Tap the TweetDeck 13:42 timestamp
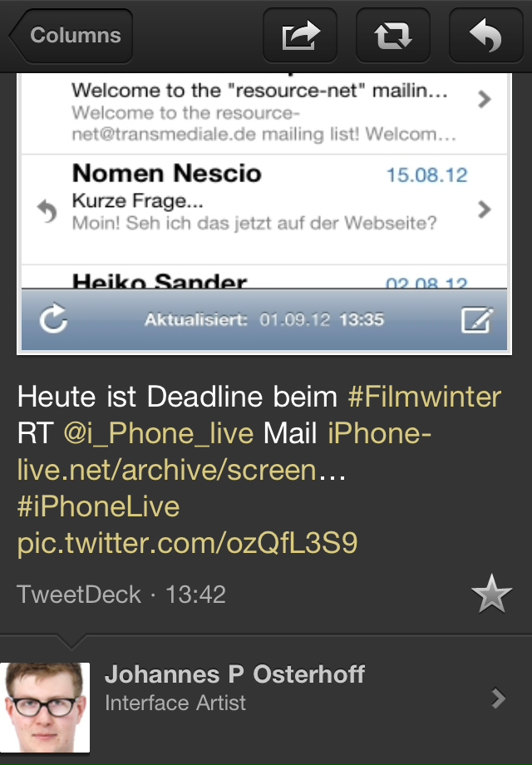 (x=121, y=595)
